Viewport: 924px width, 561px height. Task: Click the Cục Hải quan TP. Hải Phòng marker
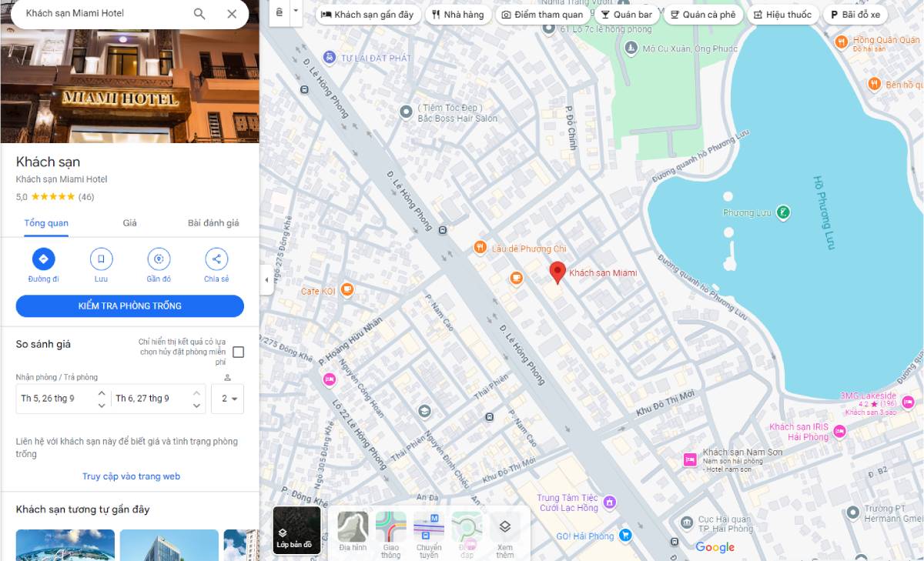click(687, 523)
